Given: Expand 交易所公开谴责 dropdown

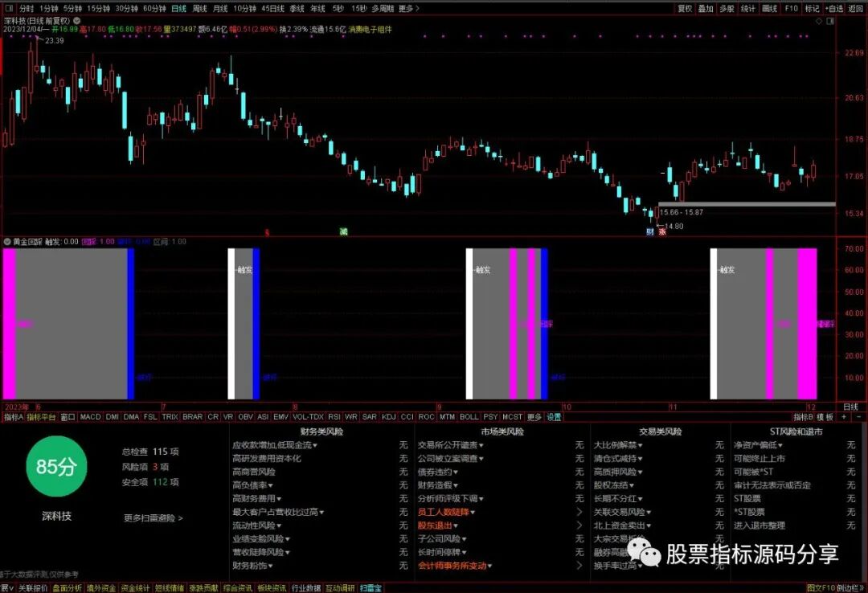Looking at the screenshot, I should click(x=451, y=445).
